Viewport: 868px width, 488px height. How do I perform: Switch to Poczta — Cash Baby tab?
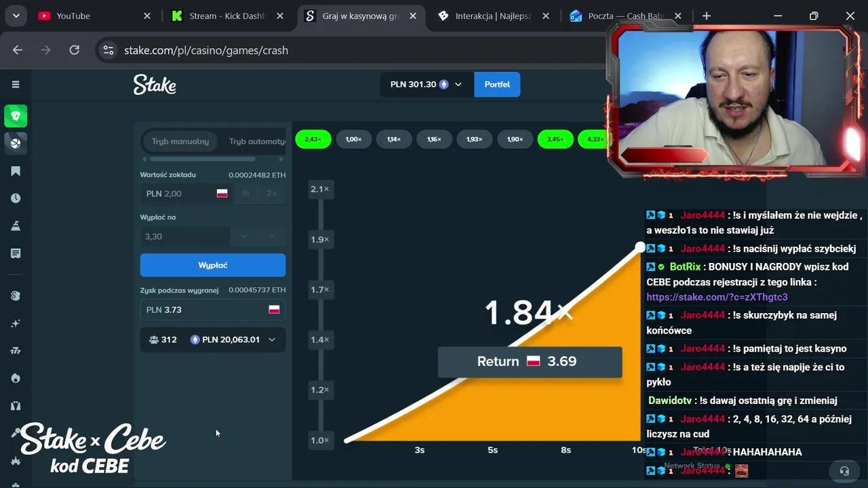point(625,16)
